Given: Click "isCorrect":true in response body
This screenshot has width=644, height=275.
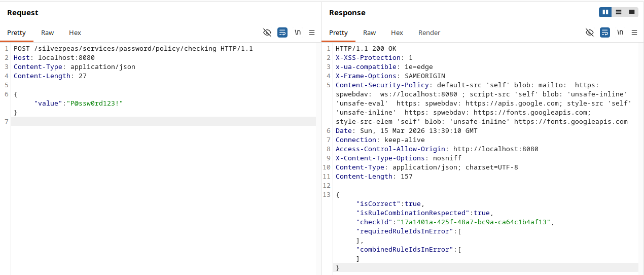Looking at the screenshot, I should coord(390,204).
